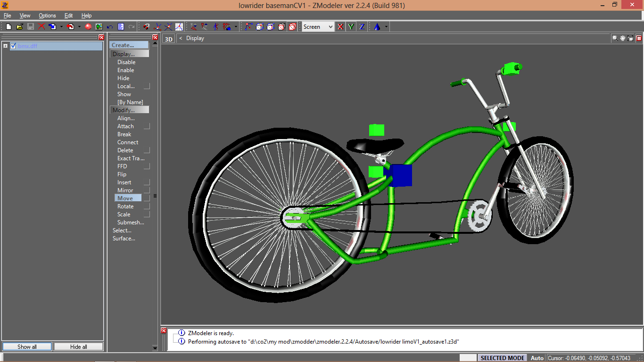This screenshot has width=644, height=362.
Task: Click the New file icon in toolbar
Action: click(x=8, y=27)
